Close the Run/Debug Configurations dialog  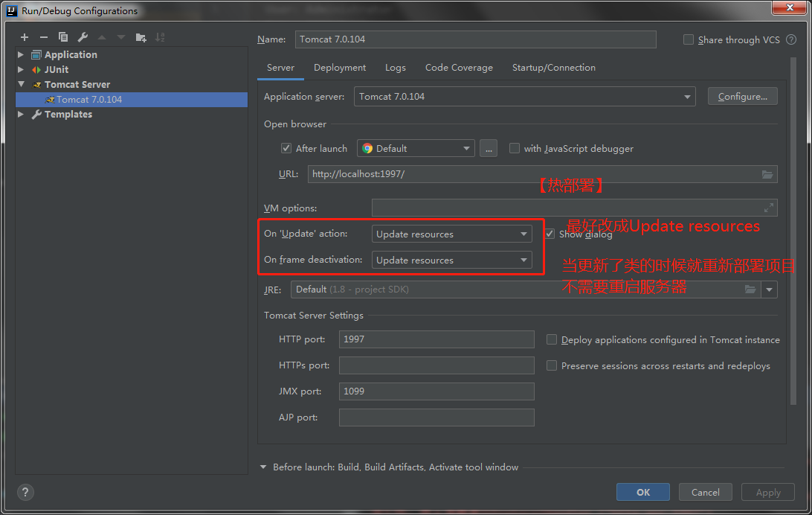pyautogui.click(x=790, y=7)
